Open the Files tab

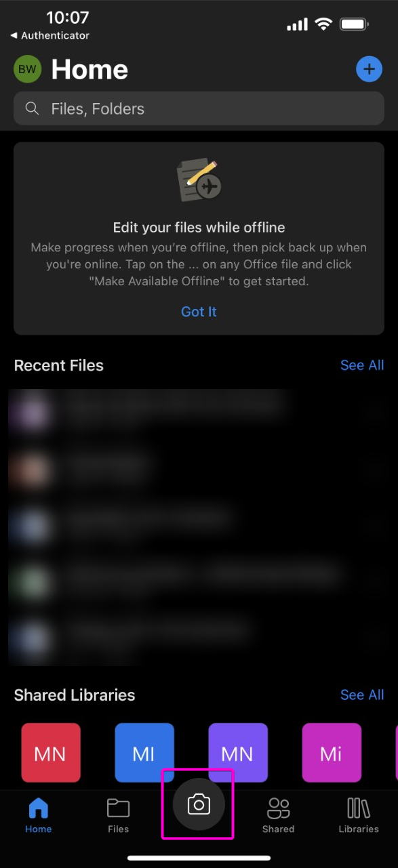[x=118, y=815]
